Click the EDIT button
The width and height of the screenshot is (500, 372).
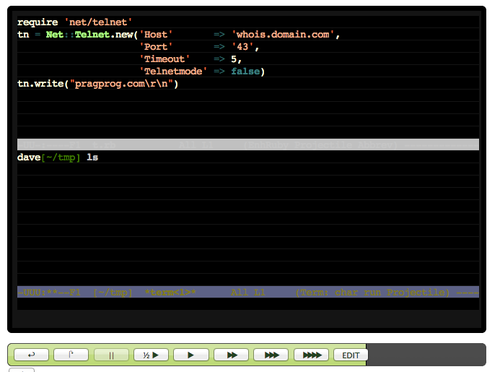[350, 355]
